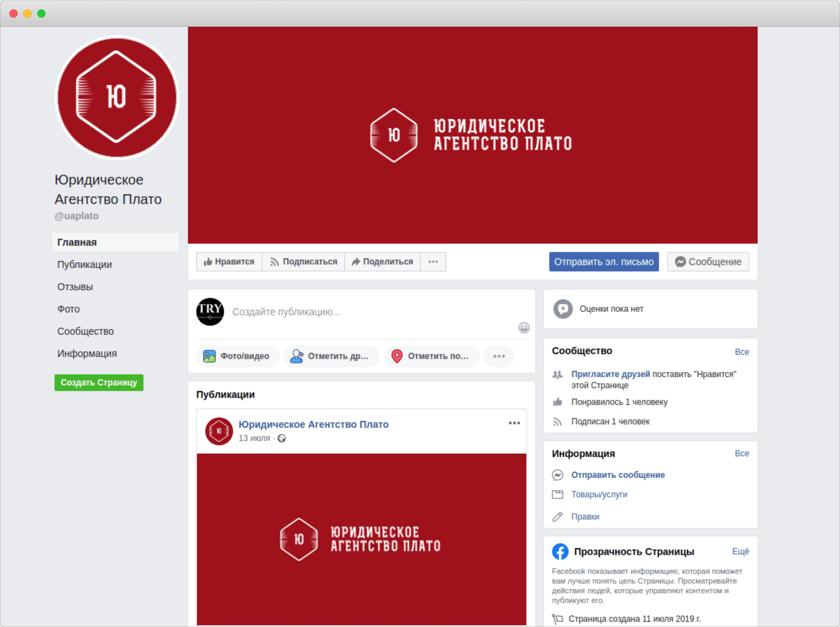Click the Правки link

585,516
